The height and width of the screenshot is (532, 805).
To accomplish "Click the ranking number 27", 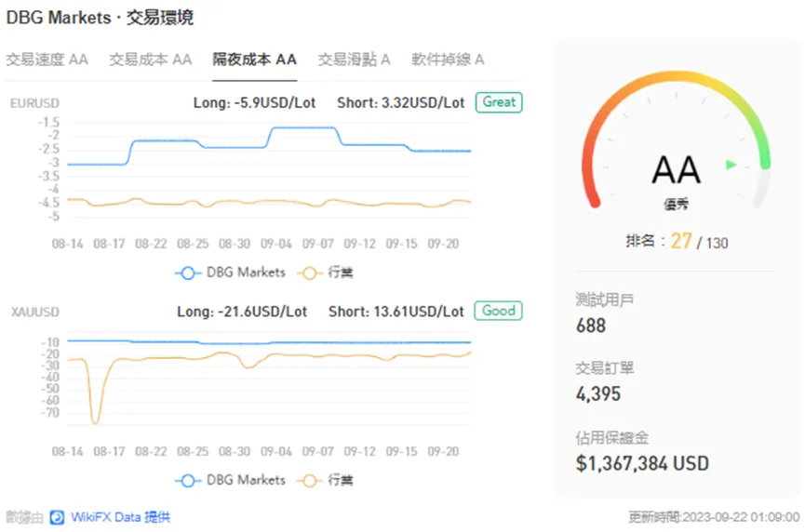I will pyautogui.click(x=681, y=241).
